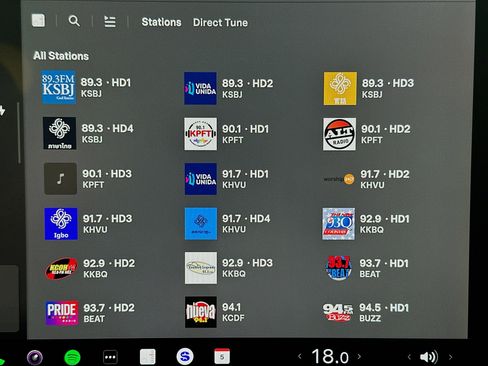
Task: Click the 90.1 · HD2 station text
Action: (386, 129)
